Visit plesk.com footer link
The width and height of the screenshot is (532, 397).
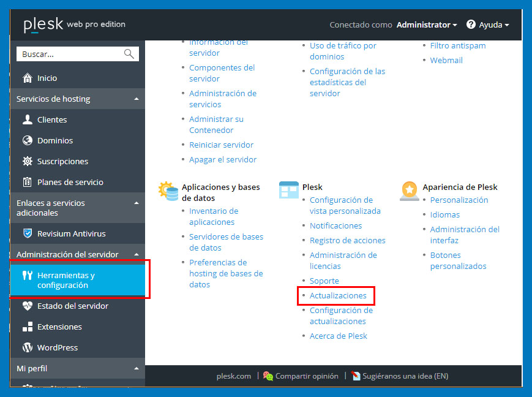pyautogui.click(x=234, y=376)
